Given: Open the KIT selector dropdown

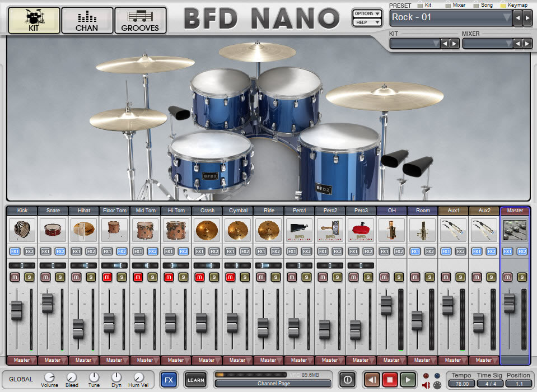Looking at the screenshot, I should [415, 44].
